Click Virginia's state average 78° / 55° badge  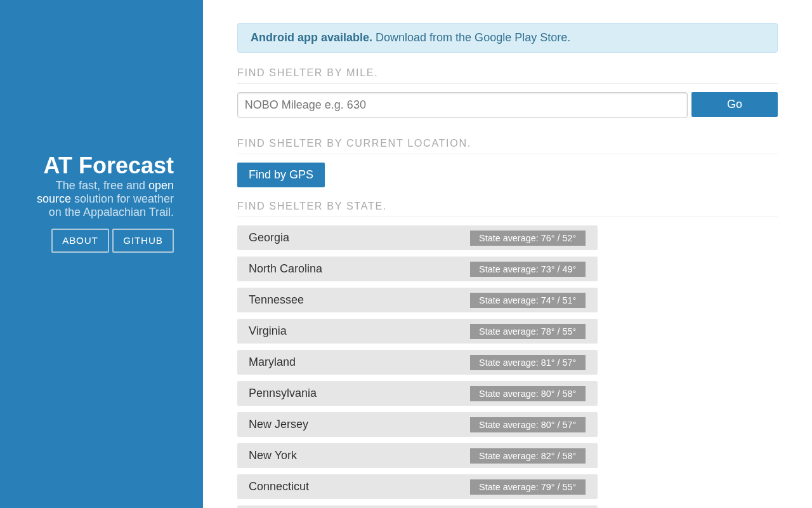pos(527,331)
